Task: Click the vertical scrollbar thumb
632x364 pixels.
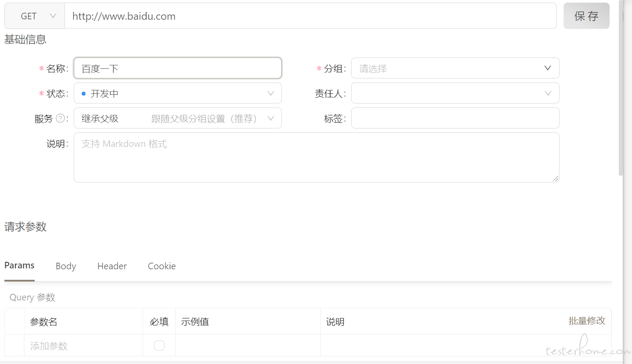Action: [621, 88]
